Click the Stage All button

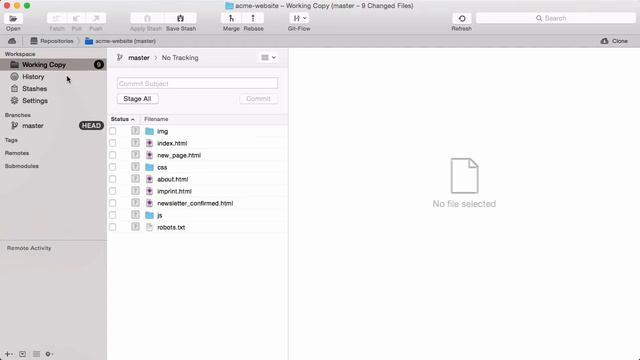138,99
